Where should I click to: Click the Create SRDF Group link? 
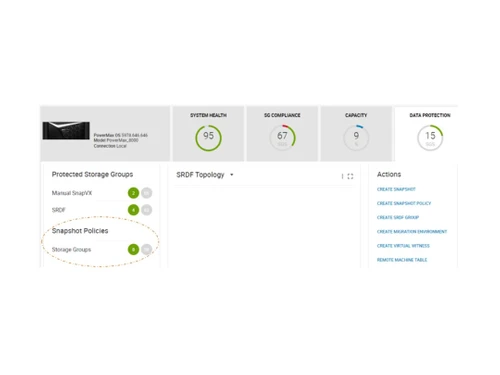pos(398,217)
